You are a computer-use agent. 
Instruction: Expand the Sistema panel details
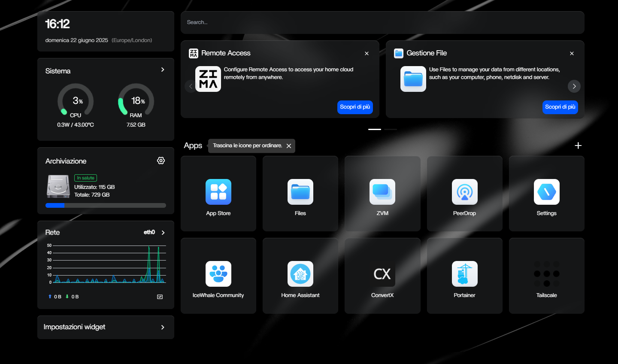click(162, 69)
